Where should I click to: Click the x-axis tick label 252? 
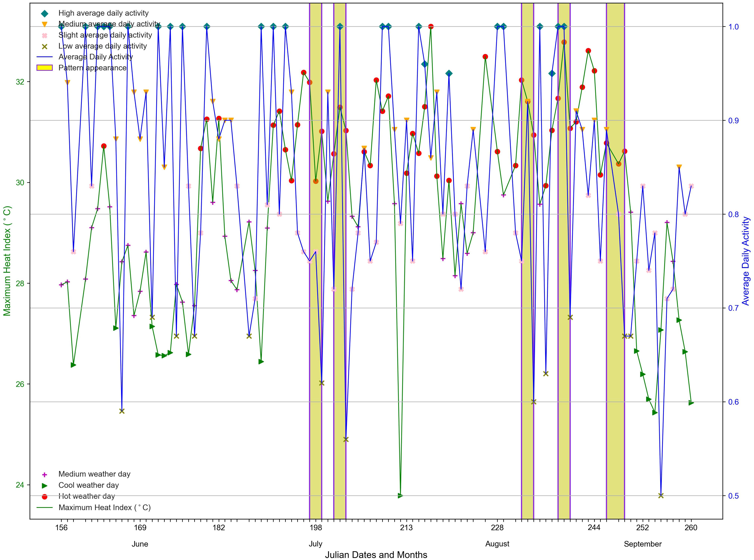point(643,528)
